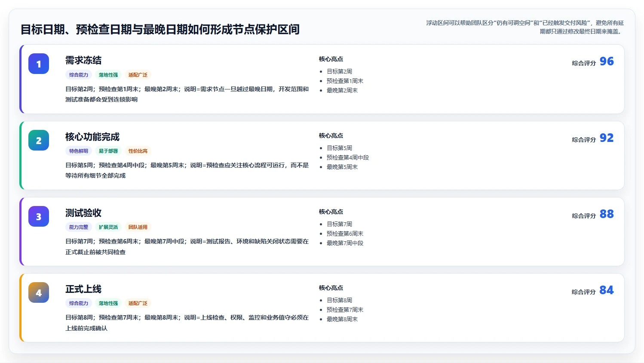The image size is (644, 363).
Task: Click the 最晚第7周中段 bullet item
Action: [x=345, y=243]
